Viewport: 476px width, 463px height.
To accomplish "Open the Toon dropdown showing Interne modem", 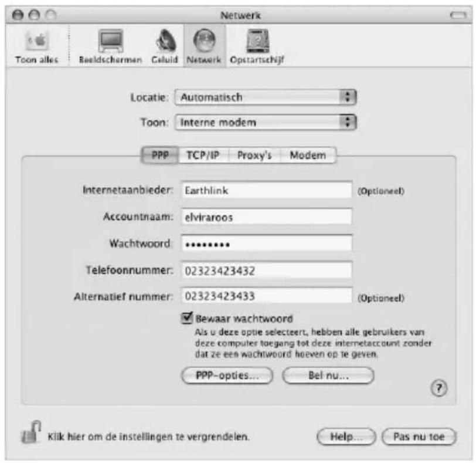I will click(x=266, y=123).
